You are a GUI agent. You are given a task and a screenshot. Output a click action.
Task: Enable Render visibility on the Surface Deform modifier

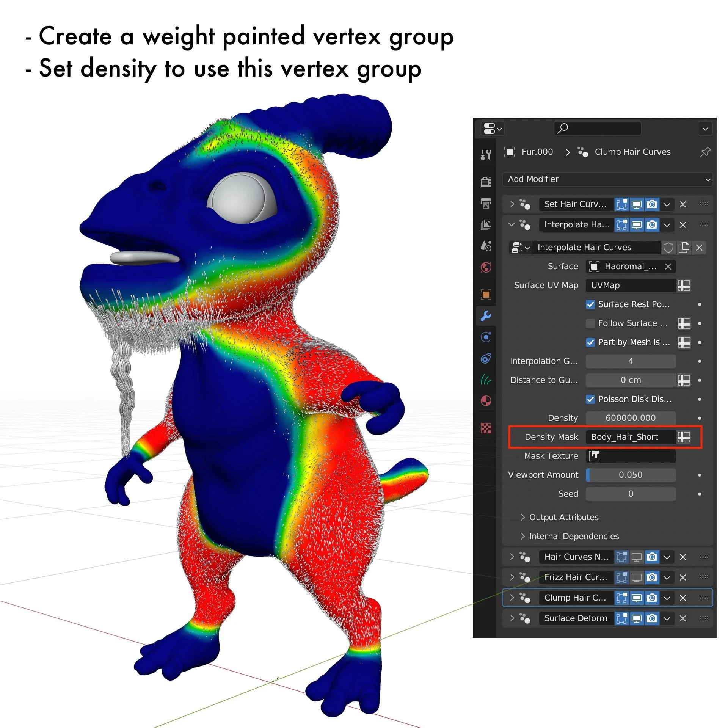pos(652,618)
